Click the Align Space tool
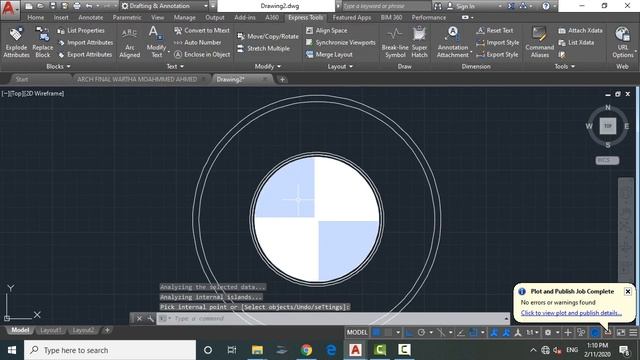The height and width of the screenshot is (360, 640). click(x=327, y=31)
